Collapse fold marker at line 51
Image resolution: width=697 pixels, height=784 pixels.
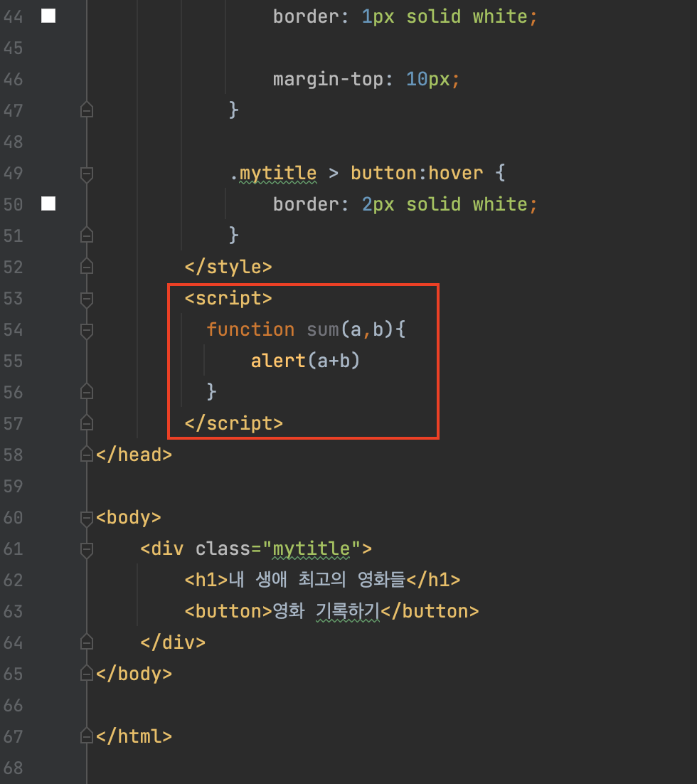pyautogui.click(x=87, y=235)
